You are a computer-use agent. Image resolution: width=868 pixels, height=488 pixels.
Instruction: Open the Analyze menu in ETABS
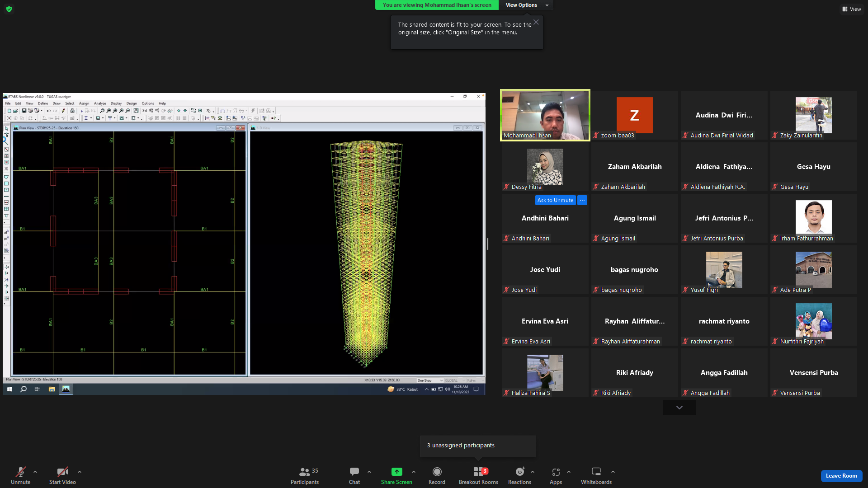point(100,103)
